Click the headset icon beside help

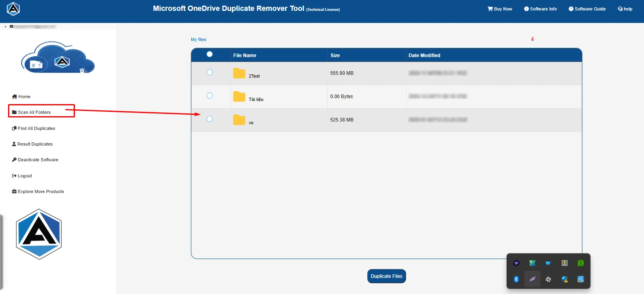620,9
